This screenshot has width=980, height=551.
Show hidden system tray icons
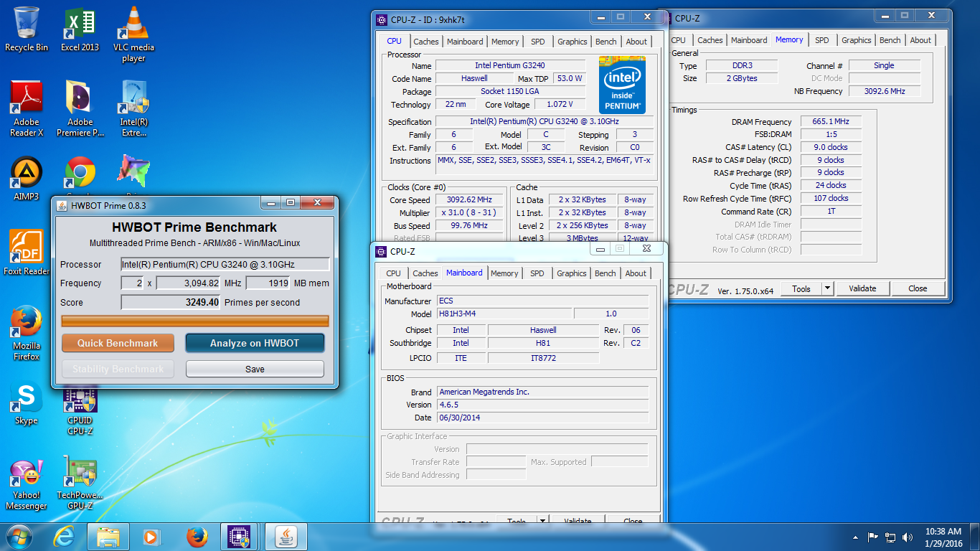tap(856, 537)
